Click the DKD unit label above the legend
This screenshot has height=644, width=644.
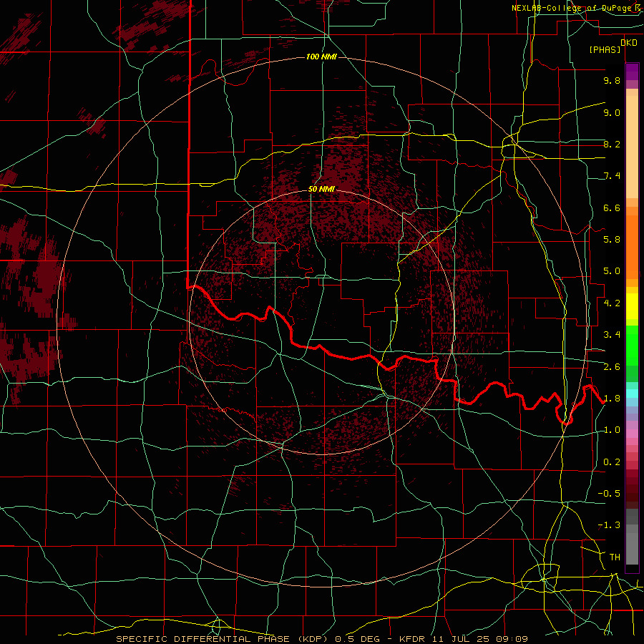[x=629, y=43]
